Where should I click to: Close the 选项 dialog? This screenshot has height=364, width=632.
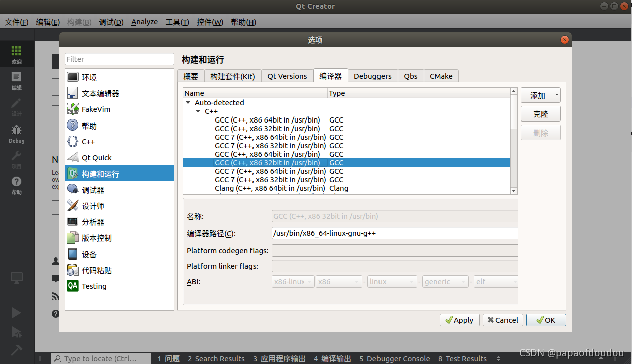pyautogui.click(x=564, y=40)
